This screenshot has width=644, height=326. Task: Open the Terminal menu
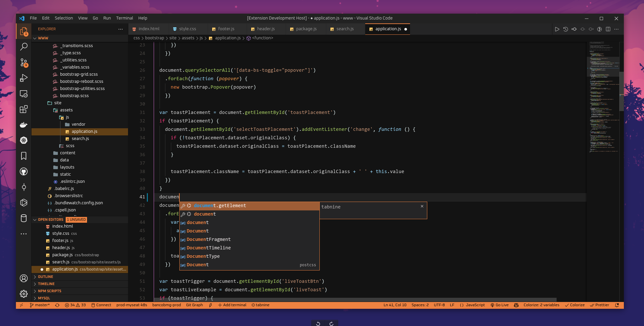(x=124, y=18)
